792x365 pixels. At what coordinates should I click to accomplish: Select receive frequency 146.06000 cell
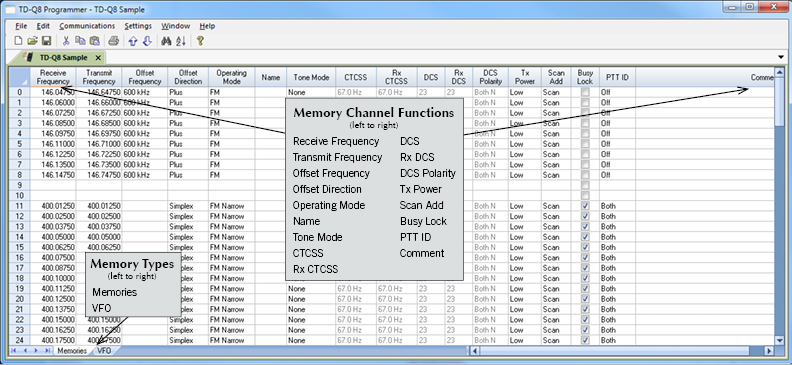click(x=53, y=102)
